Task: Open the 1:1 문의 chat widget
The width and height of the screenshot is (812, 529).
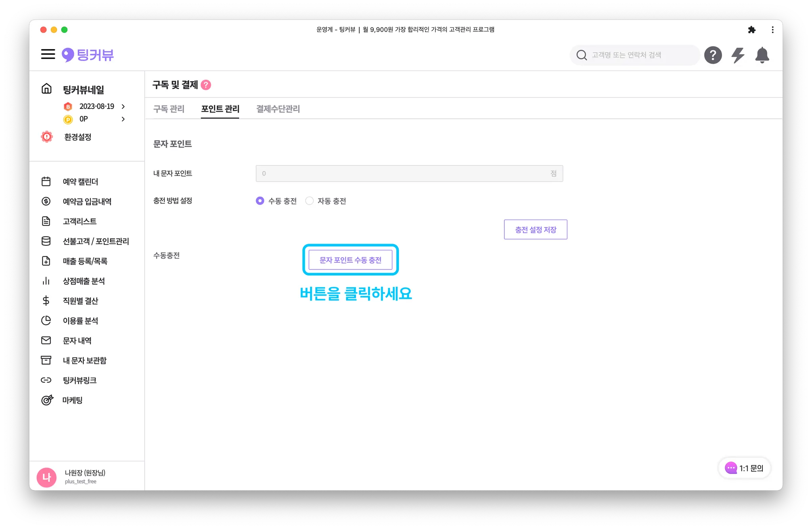Action: pyautogui.click(x=744, y=468)
